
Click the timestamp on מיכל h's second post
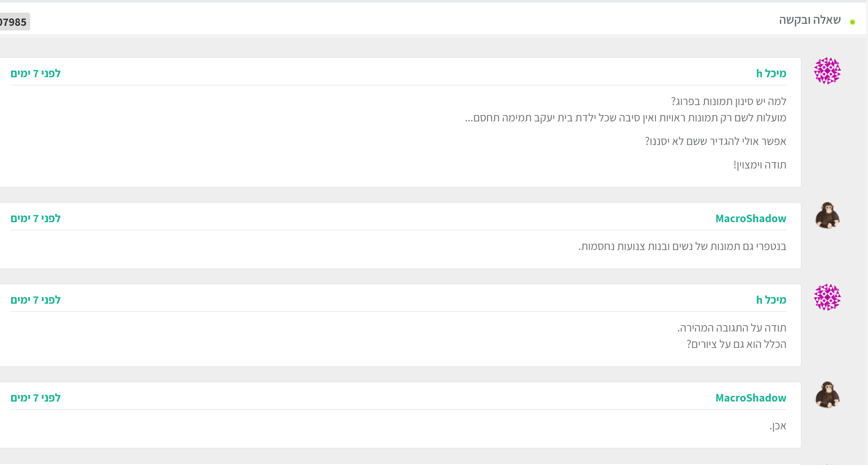35,299
